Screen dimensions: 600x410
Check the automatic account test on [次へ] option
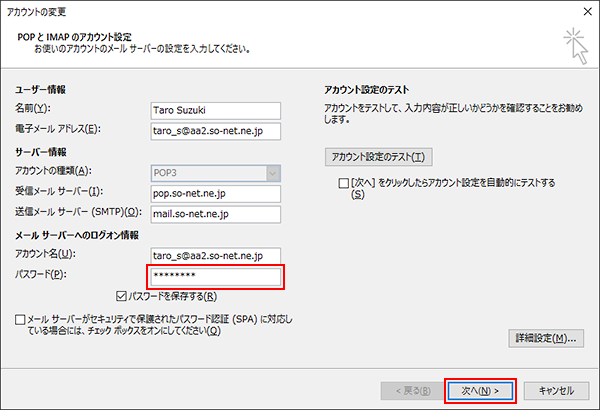point(344,184)
